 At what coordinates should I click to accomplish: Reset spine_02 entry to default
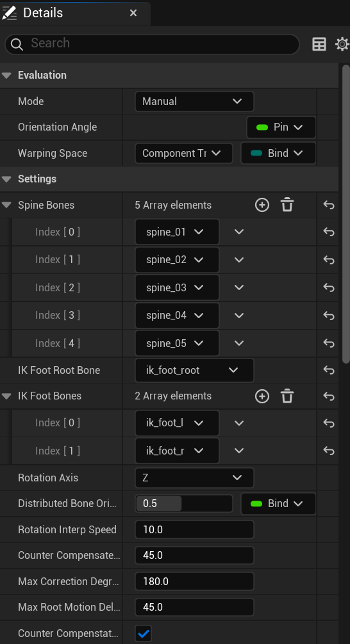pyautogui.click(x=329, y=260)
